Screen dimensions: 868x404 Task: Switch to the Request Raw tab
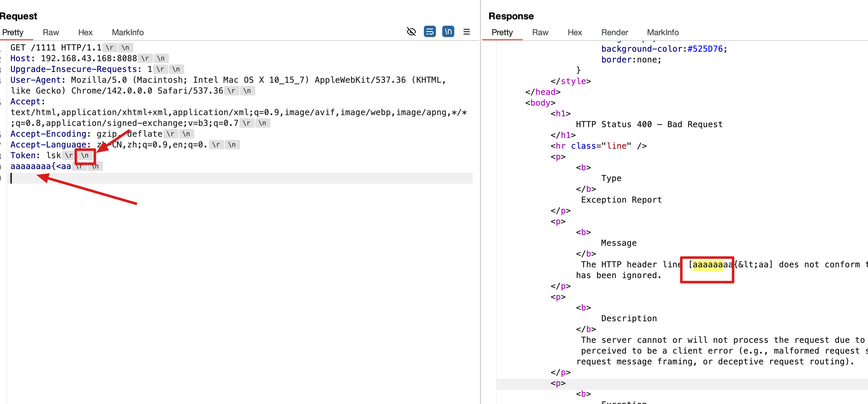click(x=50, y=32)
